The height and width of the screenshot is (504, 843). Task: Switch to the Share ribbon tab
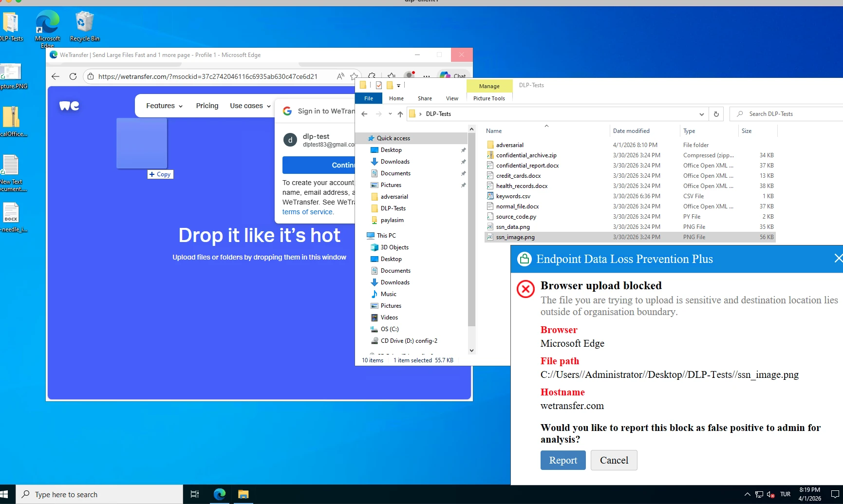point(425,98)
